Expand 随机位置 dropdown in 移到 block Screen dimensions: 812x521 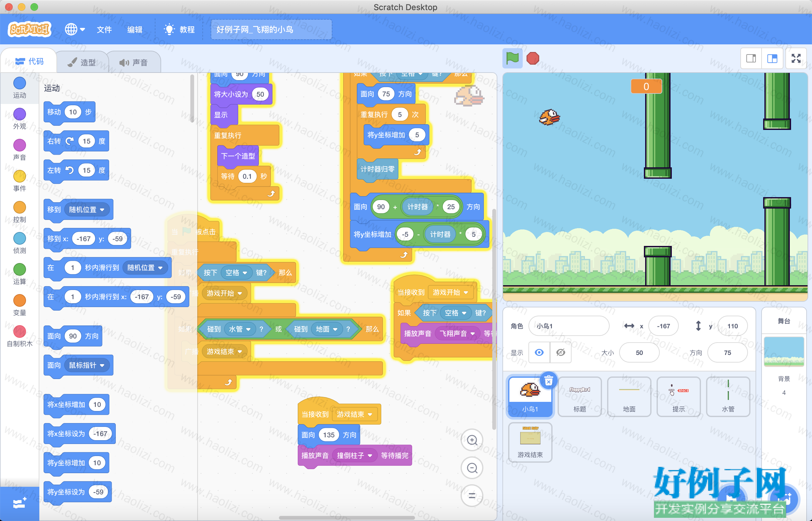point(88,209)
